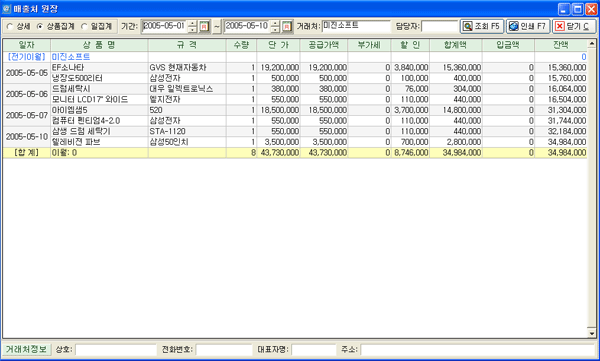The image size is (600, 361).
Task: Click the printer 인쇄 F7 button
Action: pyautogui.click(x=528, y=26)
